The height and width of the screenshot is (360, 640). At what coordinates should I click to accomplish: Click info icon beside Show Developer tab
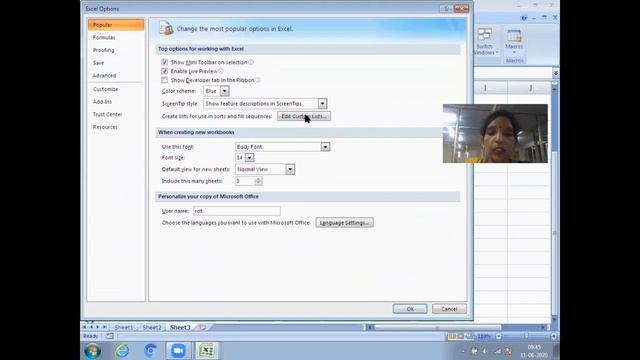(x=258, y=80)
